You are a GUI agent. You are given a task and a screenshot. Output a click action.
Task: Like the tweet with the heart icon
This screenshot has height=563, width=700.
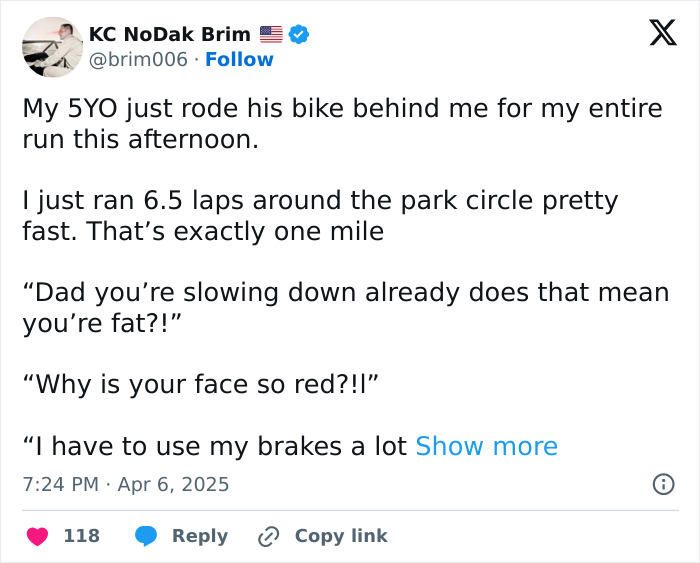click(x=37, y=536)
